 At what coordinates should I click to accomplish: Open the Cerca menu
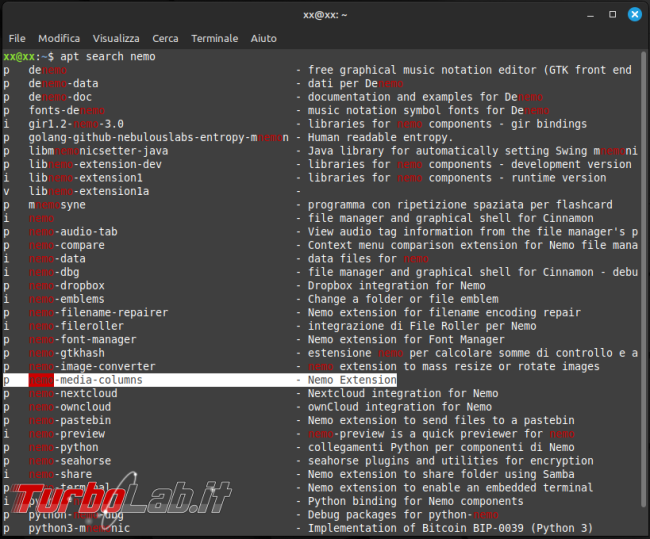coord(165,39)
